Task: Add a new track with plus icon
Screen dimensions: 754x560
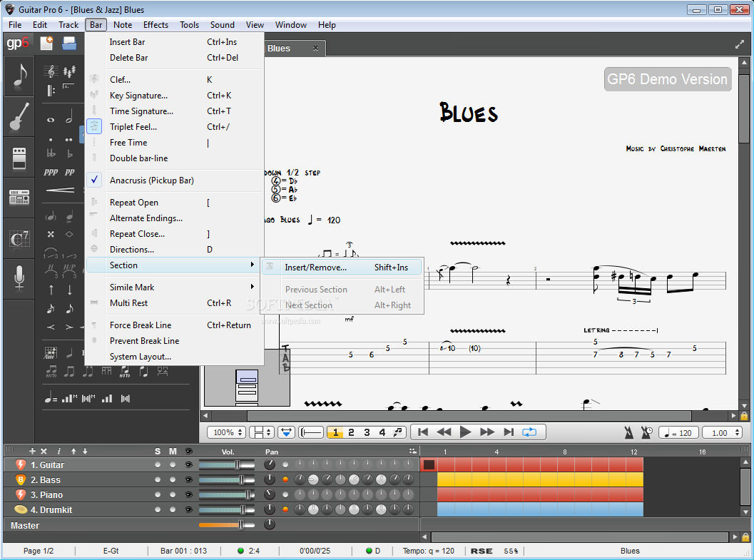Action: coord(32,452)
